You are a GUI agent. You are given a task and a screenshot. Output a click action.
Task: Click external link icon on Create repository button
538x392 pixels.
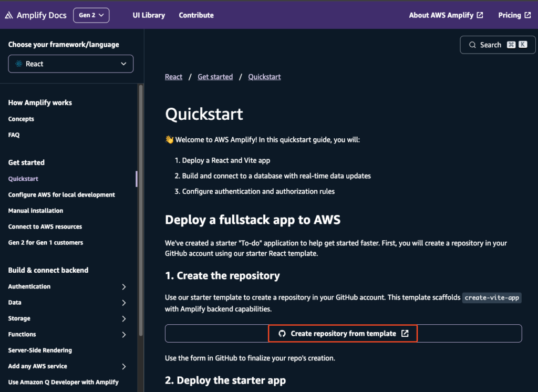[x=405, y=334]
